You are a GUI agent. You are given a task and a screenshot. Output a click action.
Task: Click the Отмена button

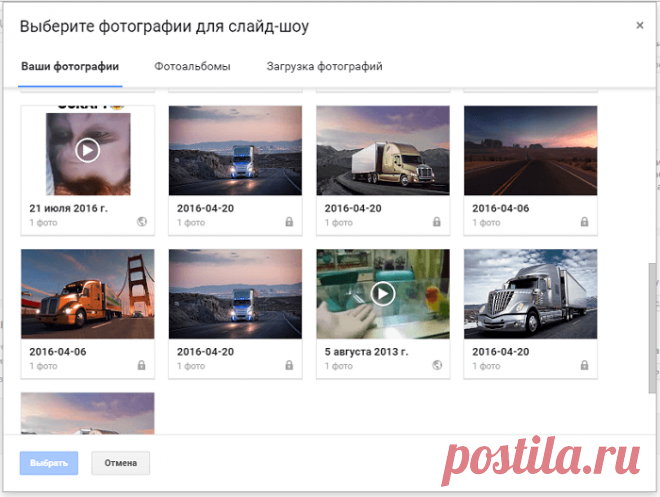point(120,463)
